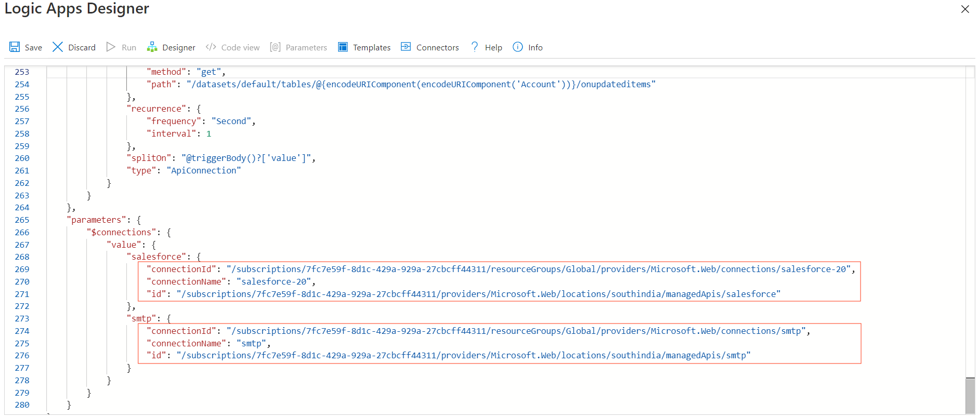Click the "splitOn" key text
Viewport: 980px width, 418px height.
149,158
